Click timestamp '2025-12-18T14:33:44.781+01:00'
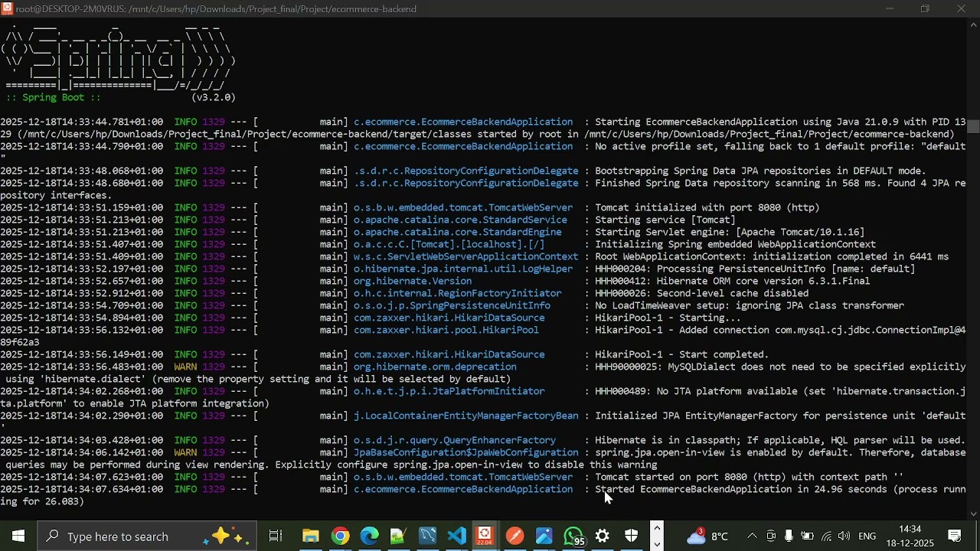The image size is (980, 551). [81, 122]
